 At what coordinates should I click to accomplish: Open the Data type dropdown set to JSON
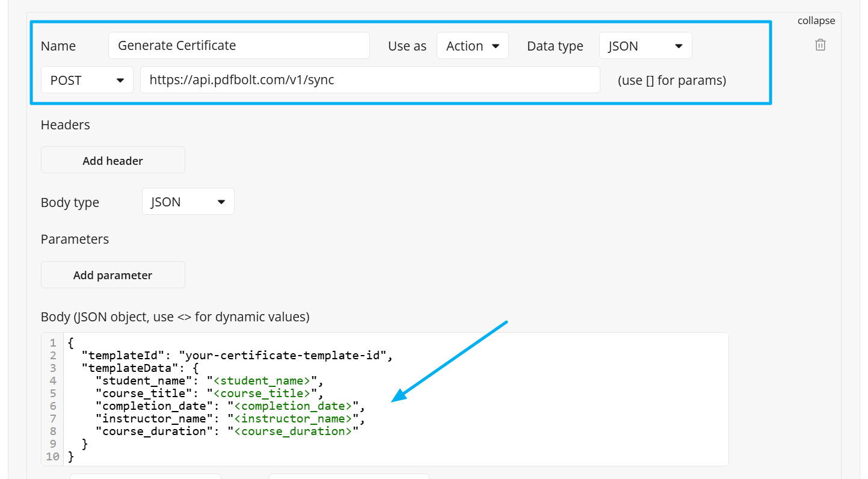tap(645, 45)
